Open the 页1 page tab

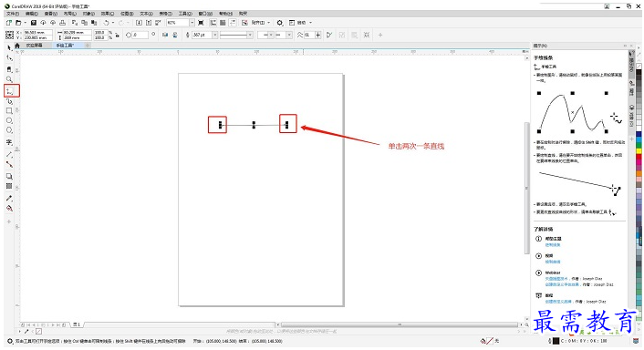77,324
